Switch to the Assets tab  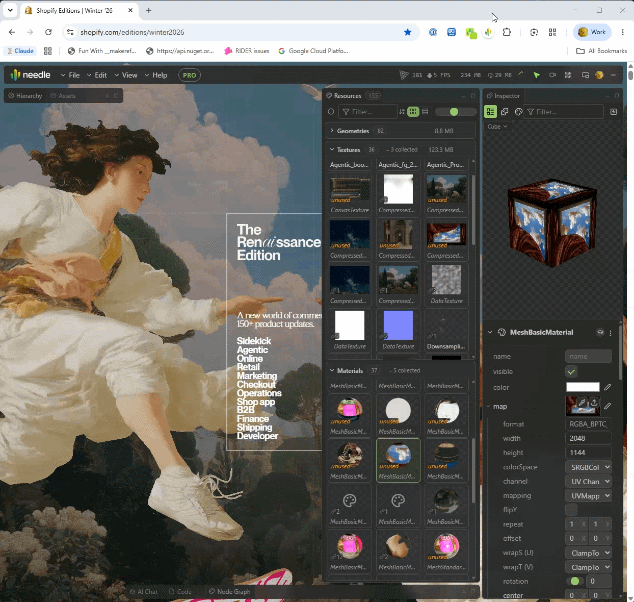[63, 96]
